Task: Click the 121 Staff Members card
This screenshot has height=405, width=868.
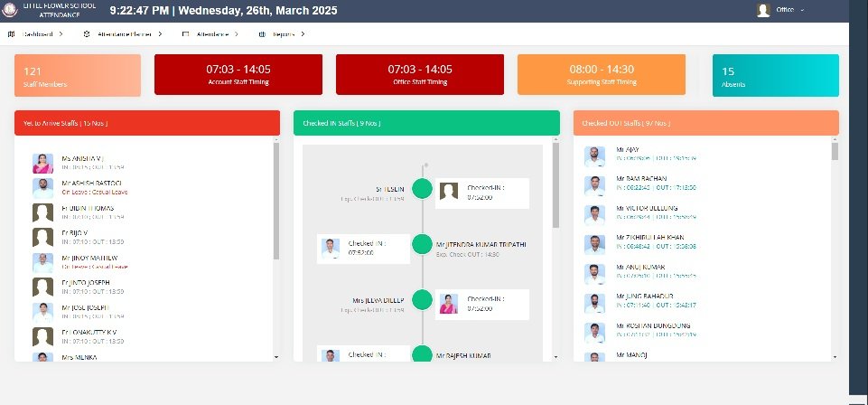Action: [78, 75]
